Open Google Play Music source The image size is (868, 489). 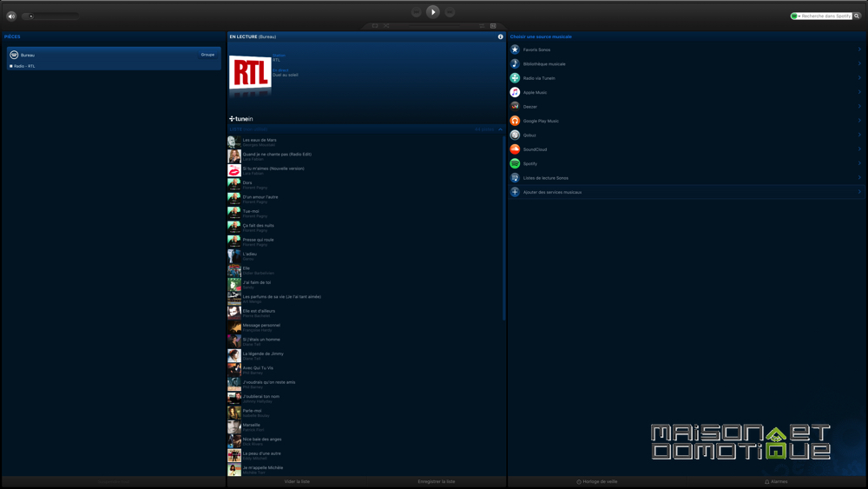click(x=687, y=121)
